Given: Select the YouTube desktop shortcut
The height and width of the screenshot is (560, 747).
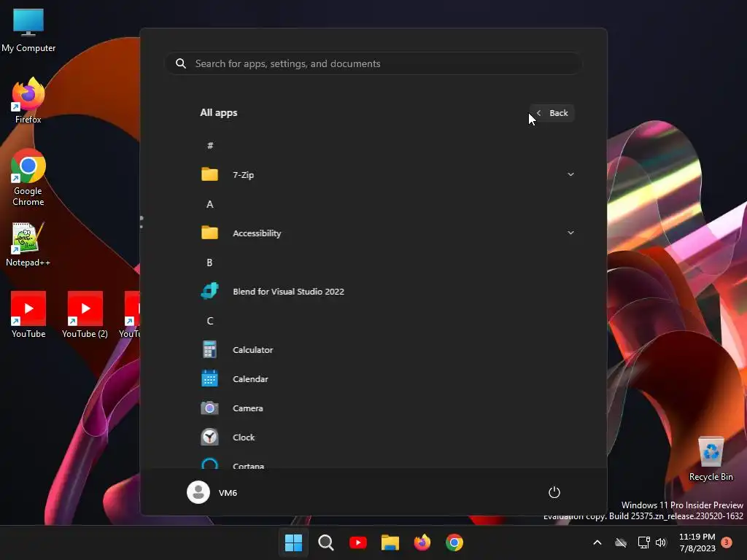Looking at the screenshot, I should click(28, 315).
